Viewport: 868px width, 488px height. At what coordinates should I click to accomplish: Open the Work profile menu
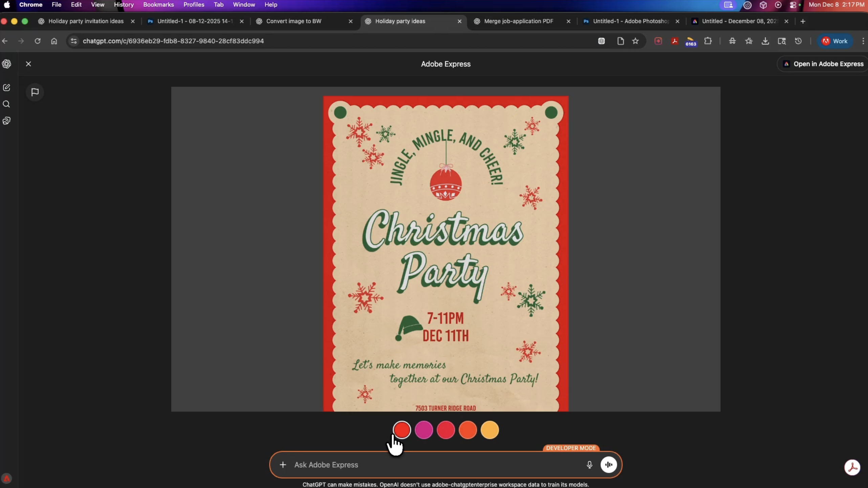(835, 41)
